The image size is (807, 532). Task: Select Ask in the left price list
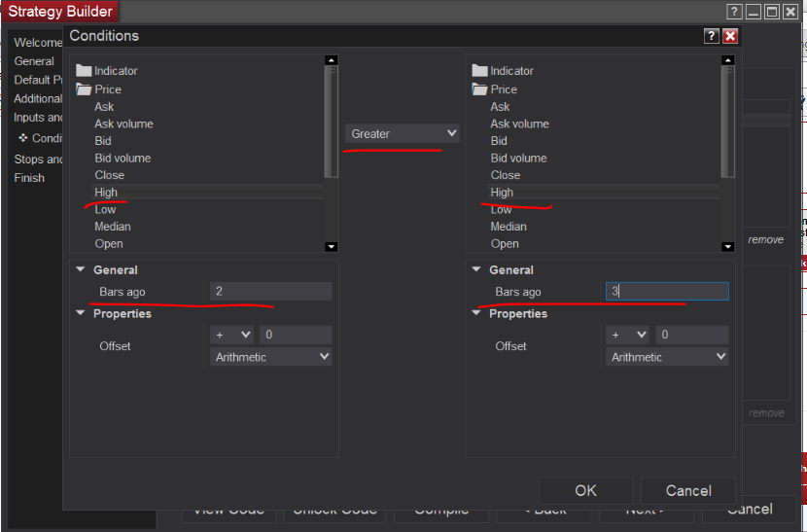pos(104,107)
